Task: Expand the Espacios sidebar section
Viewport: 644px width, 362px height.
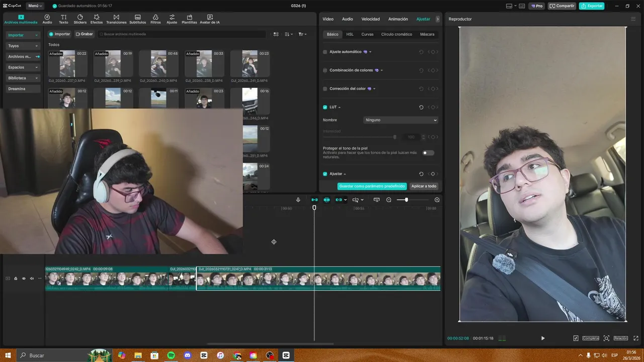Action: coord(23,67)
